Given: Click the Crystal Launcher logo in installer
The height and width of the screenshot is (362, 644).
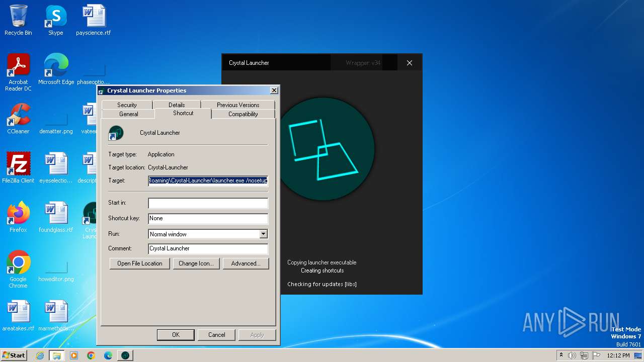Looking at the screenshot, I should 324,149.
